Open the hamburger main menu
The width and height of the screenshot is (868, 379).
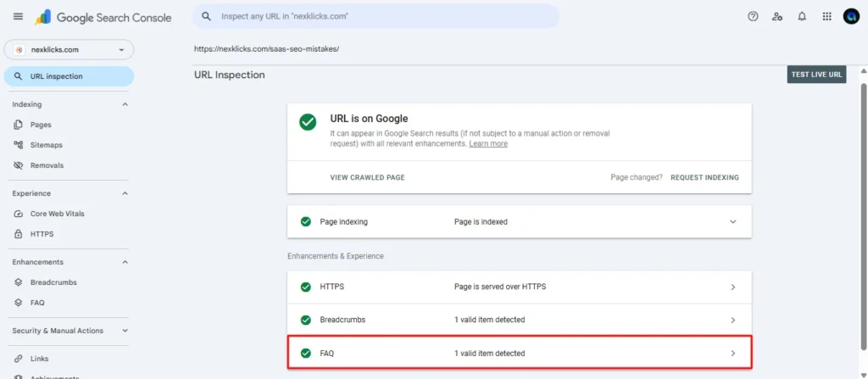(x=18, y=17)
